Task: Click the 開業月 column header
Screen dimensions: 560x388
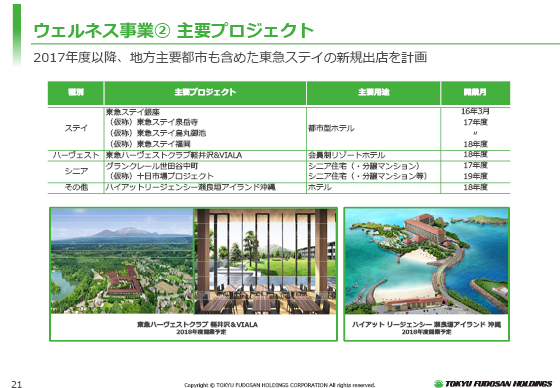Action: tap(475, 93)
